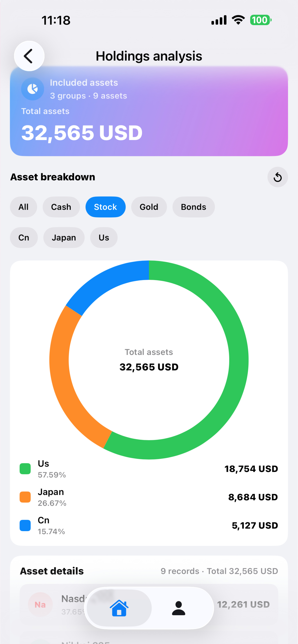Screen dimensions: 298x644
Task: Toggle the Cash filter
Action: 61,207
